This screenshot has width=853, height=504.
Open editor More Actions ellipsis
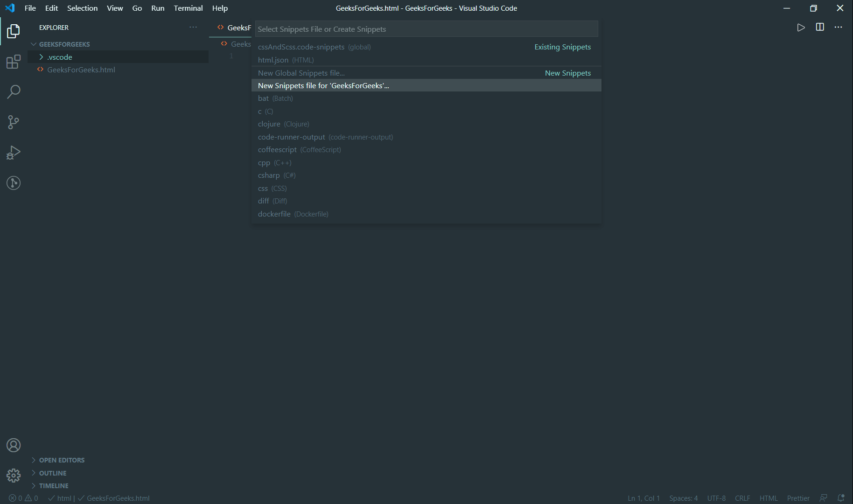point(839,27)
